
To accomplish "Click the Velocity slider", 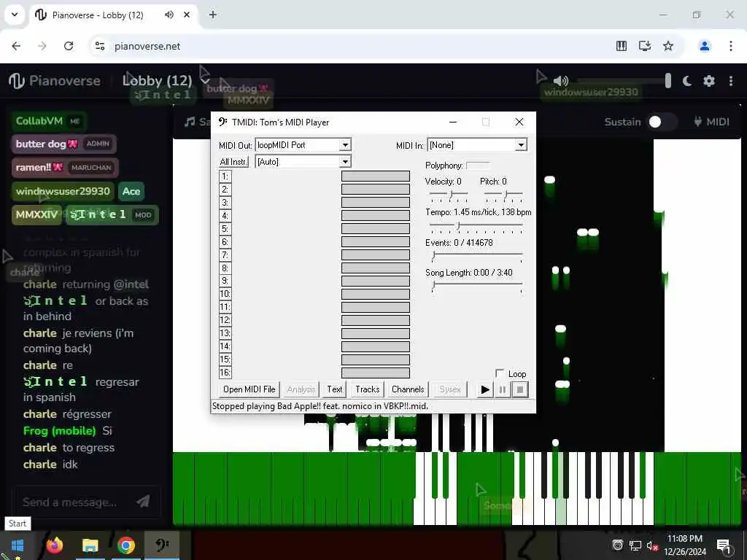I will [449, 194].
